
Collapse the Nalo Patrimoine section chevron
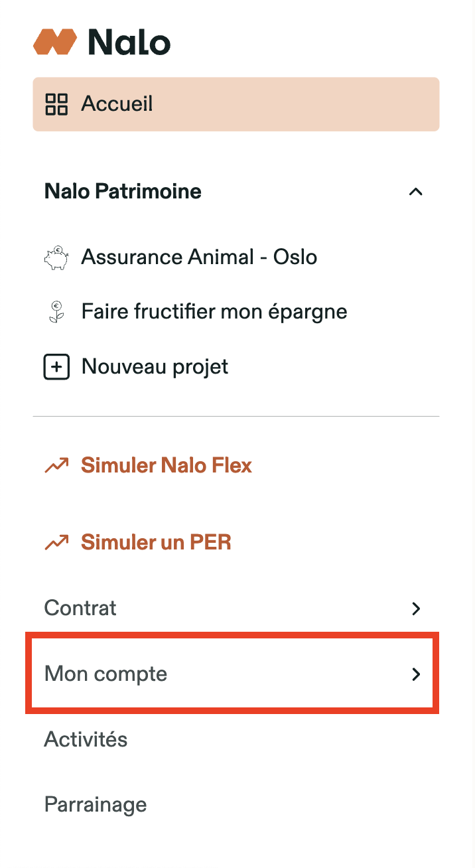coord(416,192)
